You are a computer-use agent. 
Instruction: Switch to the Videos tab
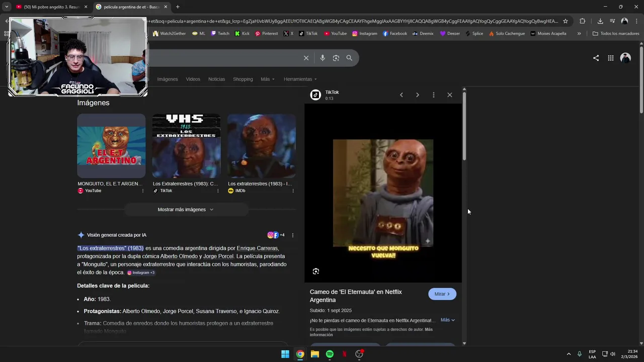[x=193, y=79]
